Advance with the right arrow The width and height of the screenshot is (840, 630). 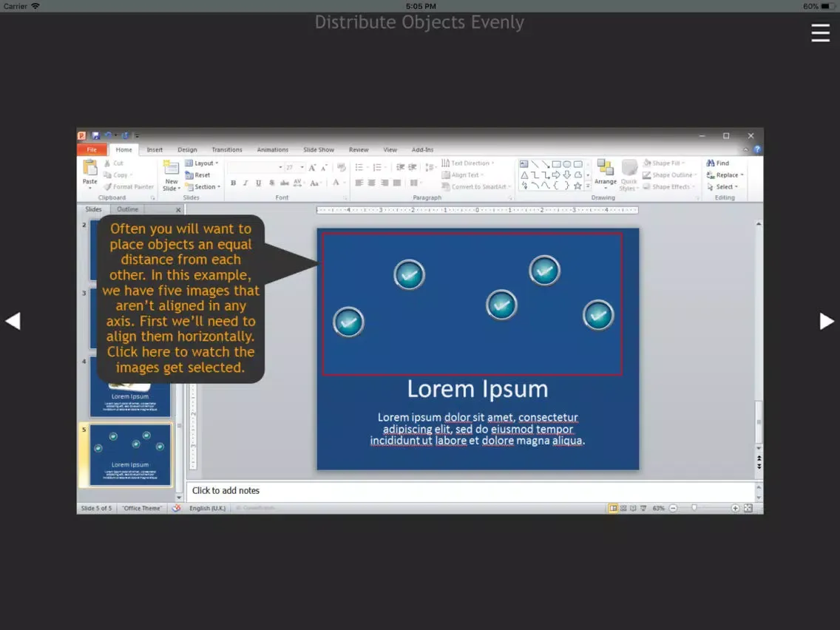(x=827, y=321)
